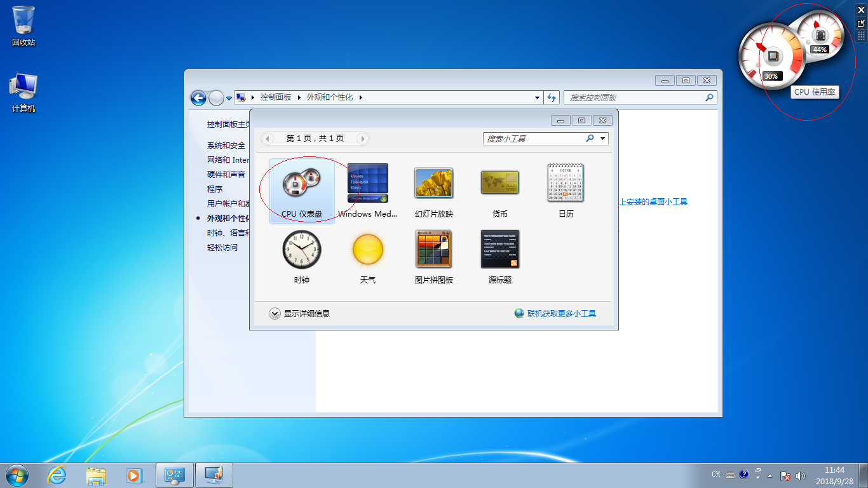The image size is (868, 488).
Task: Switch to gadget gallery taskbar button
Action: [x=214, y=475]
